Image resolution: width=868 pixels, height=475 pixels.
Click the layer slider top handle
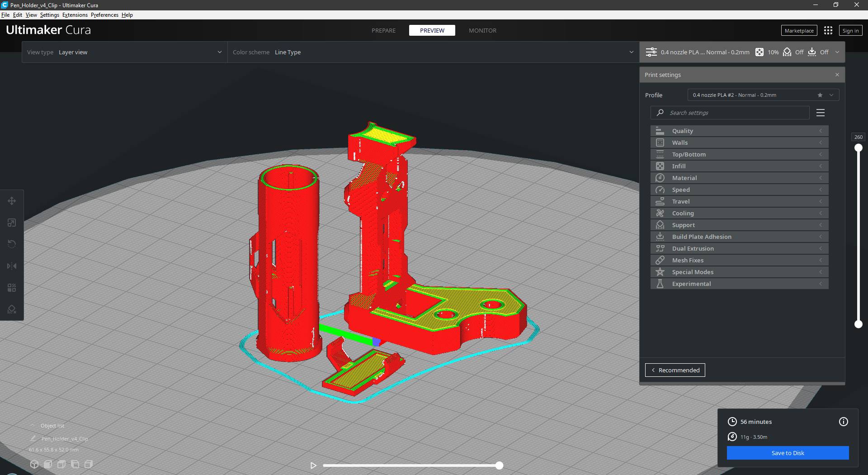click(x=859, y=148)
